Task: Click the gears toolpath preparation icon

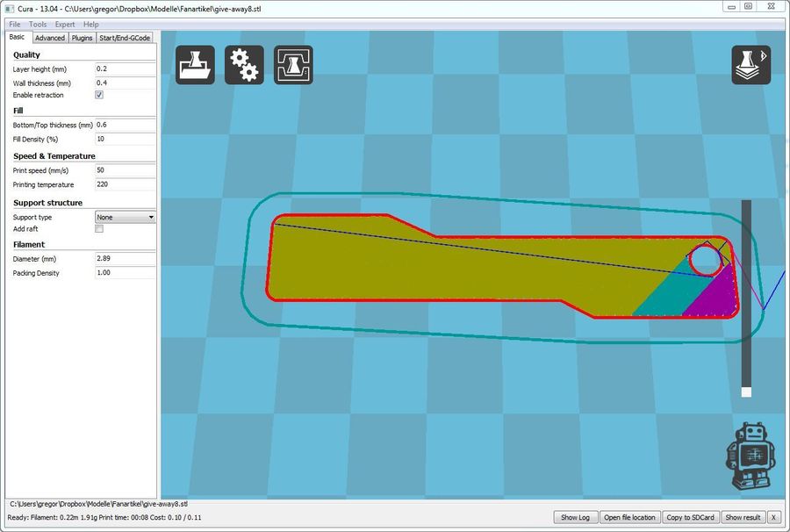Action: tap(244, 64)
